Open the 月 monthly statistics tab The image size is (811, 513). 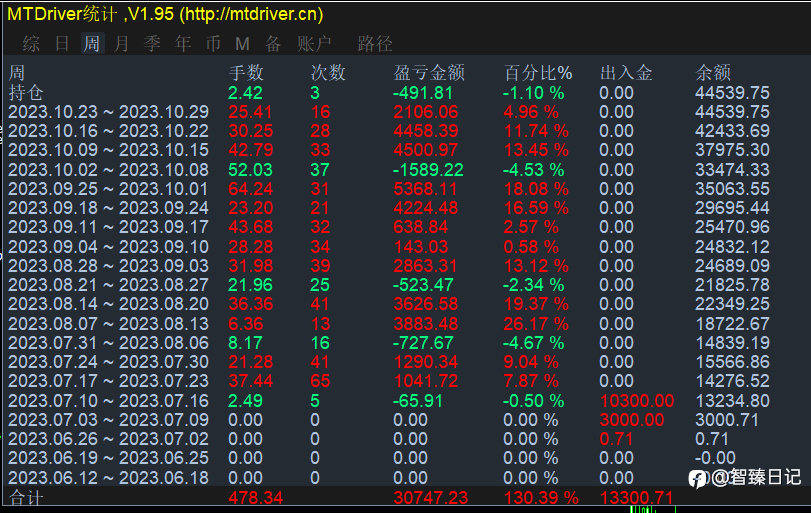coord(122,44)
